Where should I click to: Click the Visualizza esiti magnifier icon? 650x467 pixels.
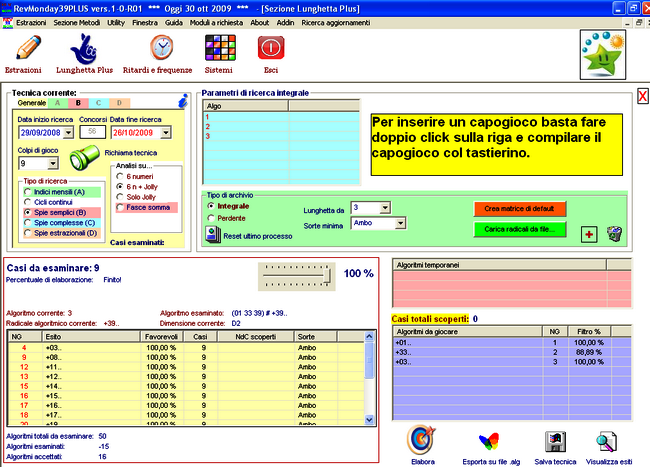pyautogui.click(x=606, y=442)
